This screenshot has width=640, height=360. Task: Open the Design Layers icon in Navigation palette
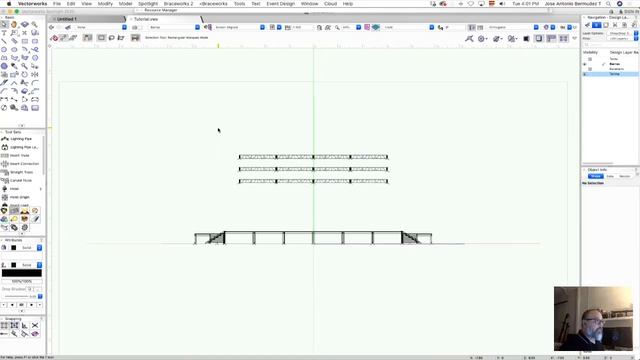coord(597,25)
